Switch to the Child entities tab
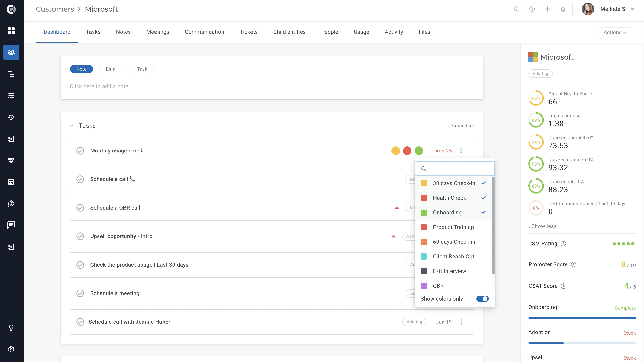The height and width of the screenshot is (362, 644). coord(289,32)
